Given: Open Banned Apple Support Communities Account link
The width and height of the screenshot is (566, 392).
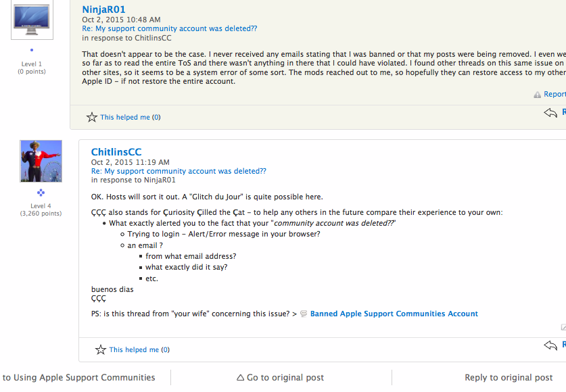Looking at the screenshot, I should coord(394,314).
